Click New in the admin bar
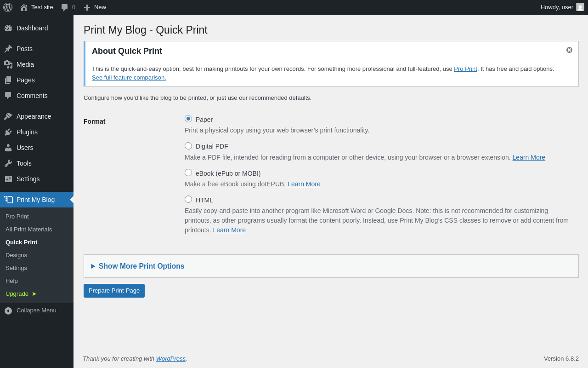 (x=100, y=7)
